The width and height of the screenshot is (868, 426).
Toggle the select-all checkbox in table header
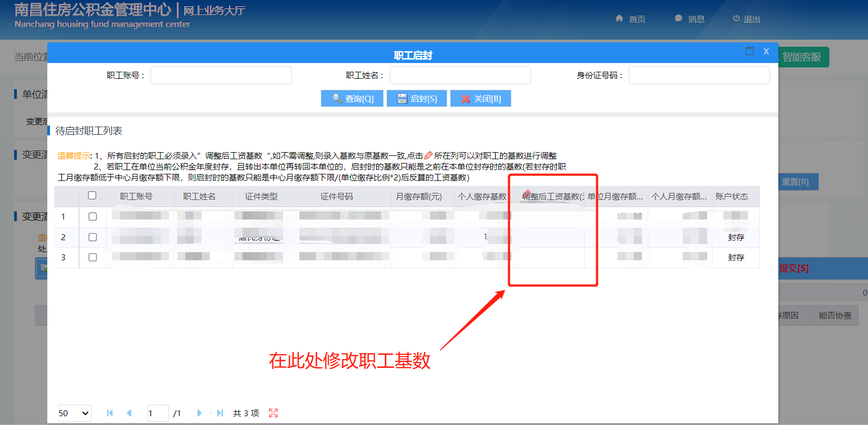point(92,196)
